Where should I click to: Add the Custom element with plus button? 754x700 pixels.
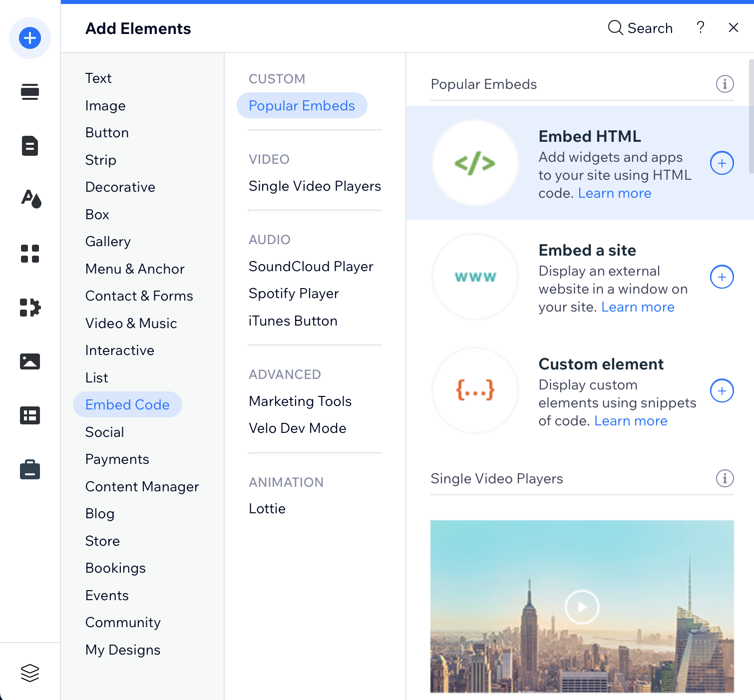pyautogui.click(x=722, y=391)
